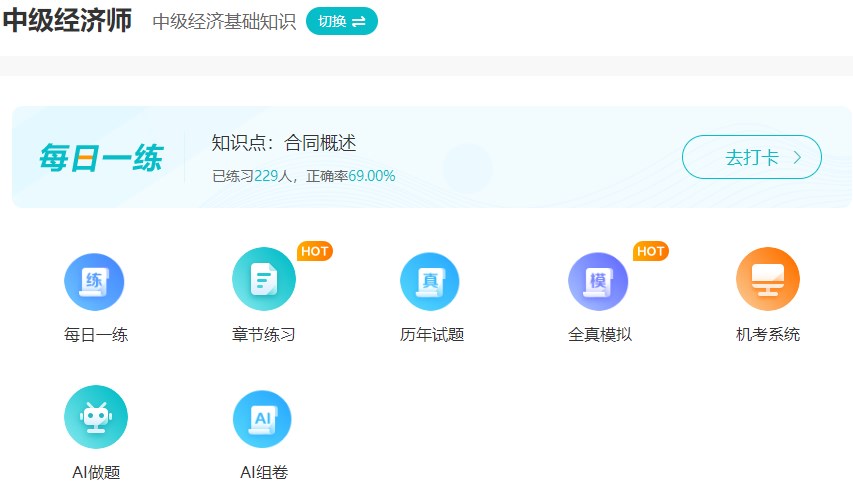Viewport: 853px width, 500px height.
Task: Click the 切换 switch subject button
Action: [x=342, y=21]
